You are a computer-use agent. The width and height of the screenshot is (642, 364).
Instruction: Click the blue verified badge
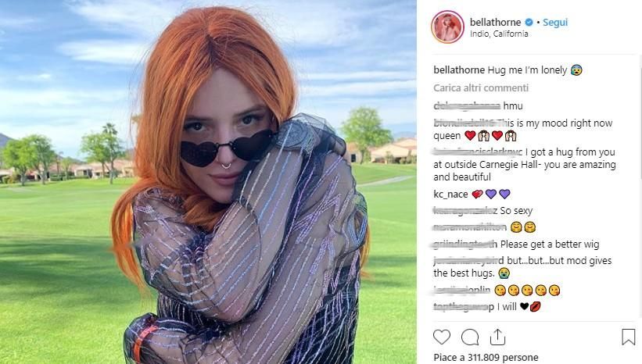pos(529,22)
